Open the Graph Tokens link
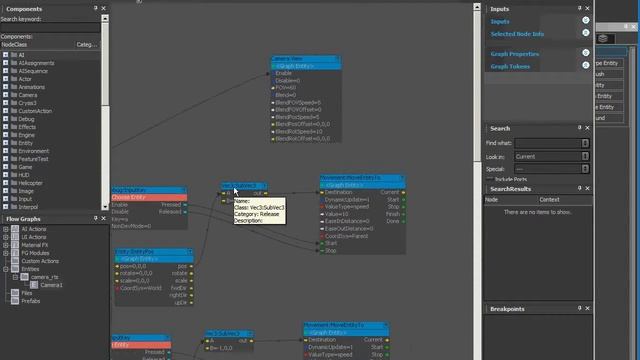This screenshot has height=360, width=640. (510, 66)
